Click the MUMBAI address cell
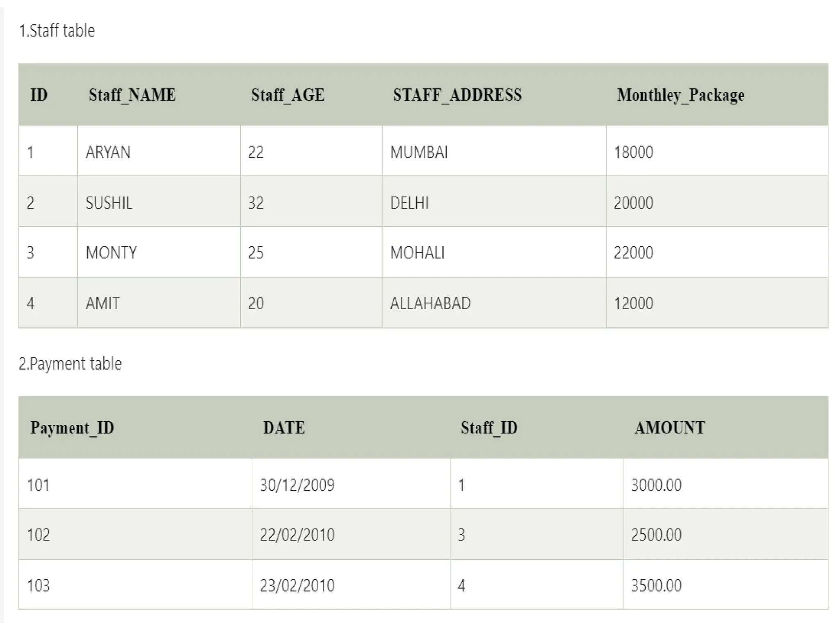840x630 pixels. 419,152
